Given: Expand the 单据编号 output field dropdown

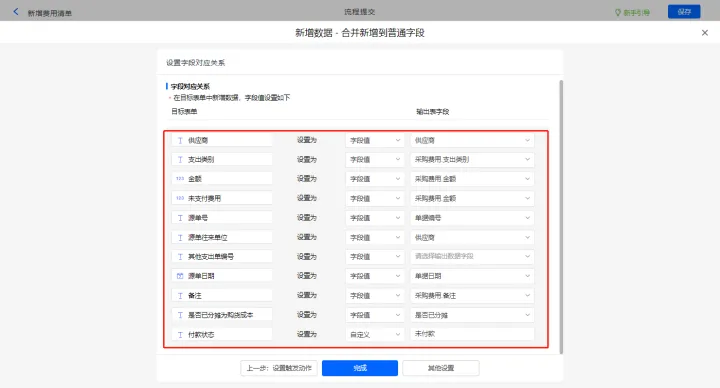Looking at the screenshot, I should pyautogui.click(x=472, y=218).
